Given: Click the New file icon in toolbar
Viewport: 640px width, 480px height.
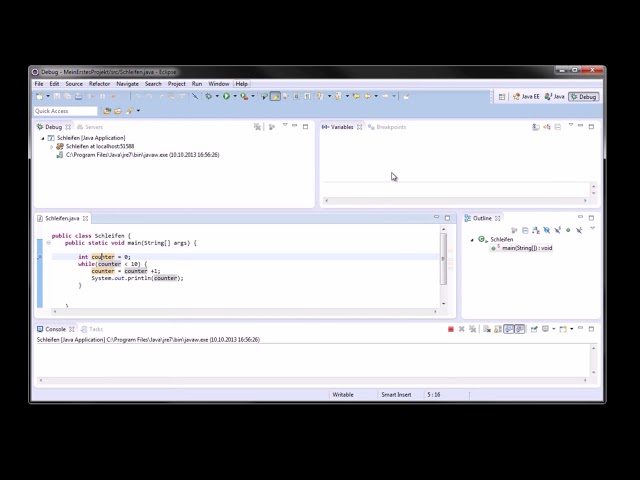Looking at the screenshot, I should pos(40,96).
